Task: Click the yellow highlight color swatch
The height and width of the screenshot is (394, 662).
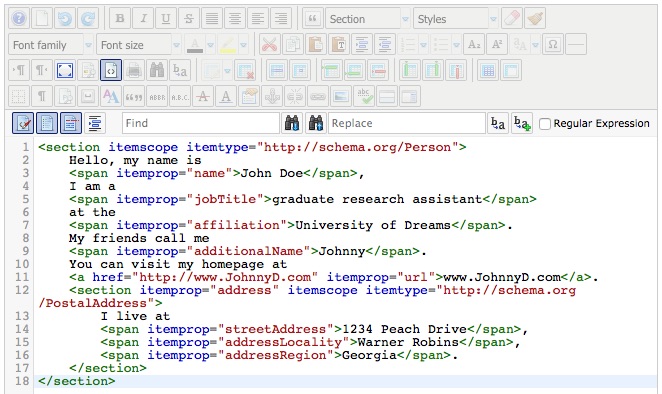Action: tap(228, 45)
